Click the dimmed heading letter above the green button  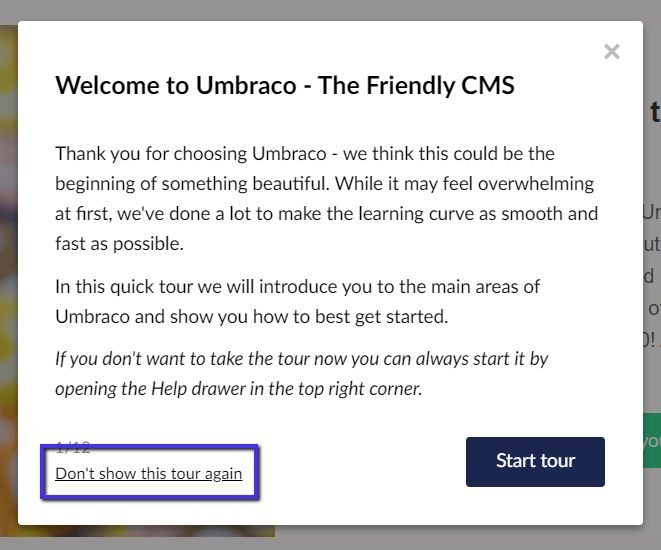click(x=655, y=110)
